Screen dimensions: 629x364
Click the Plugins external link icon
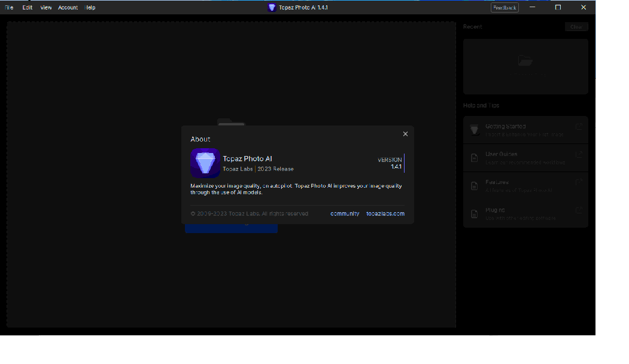click(579, 210)
